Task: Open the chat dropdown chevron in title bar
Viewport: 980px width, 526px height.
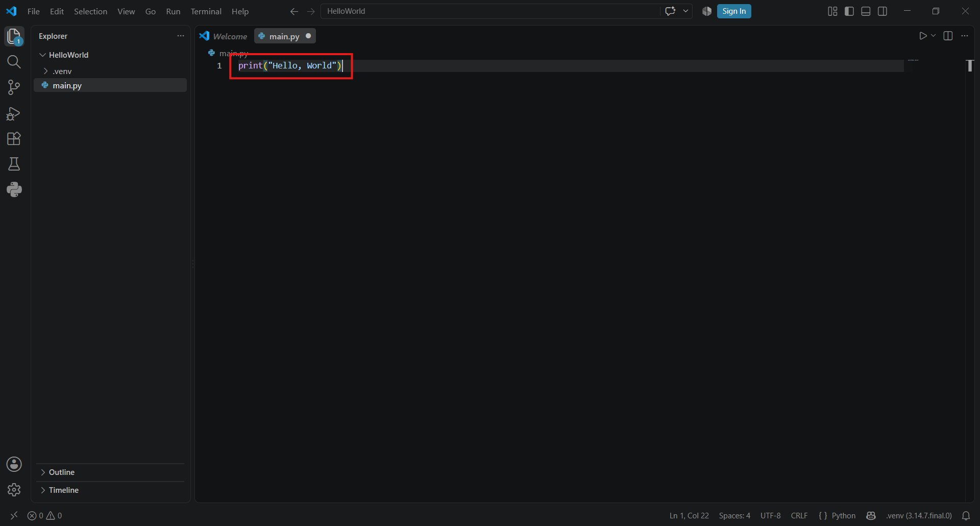Action: [685, 11]
